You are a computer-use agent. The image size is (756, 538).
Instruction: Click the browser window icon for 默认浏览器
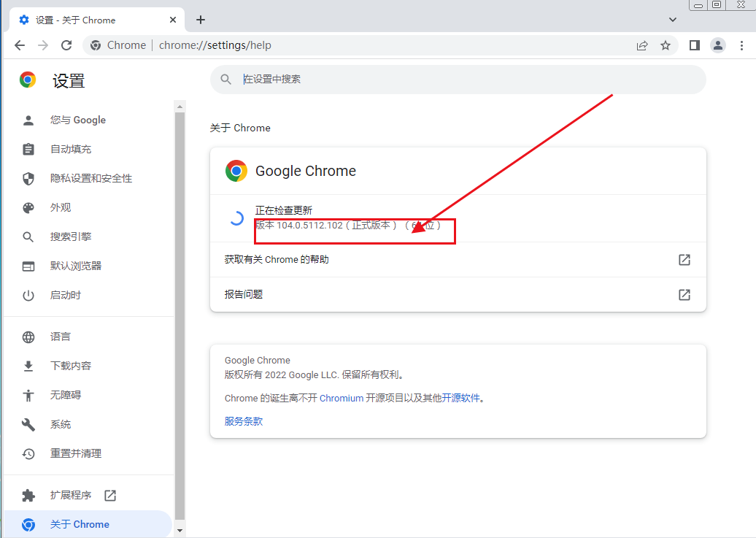tap(28, 266)
